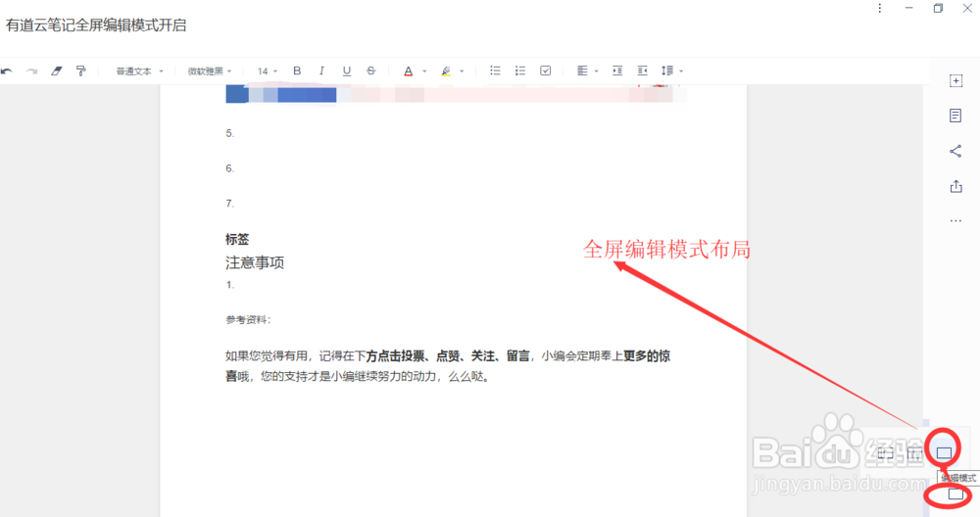The image size is (980, 517).
Task: Insert a checkbox to-do item
Action: 546,70
